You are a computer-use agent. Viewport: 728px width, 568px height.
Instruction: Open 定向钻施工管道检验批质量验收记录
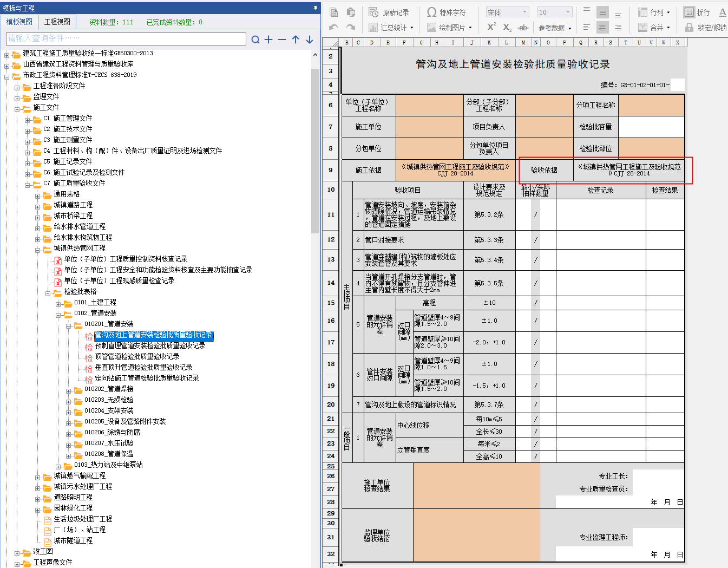147,378
